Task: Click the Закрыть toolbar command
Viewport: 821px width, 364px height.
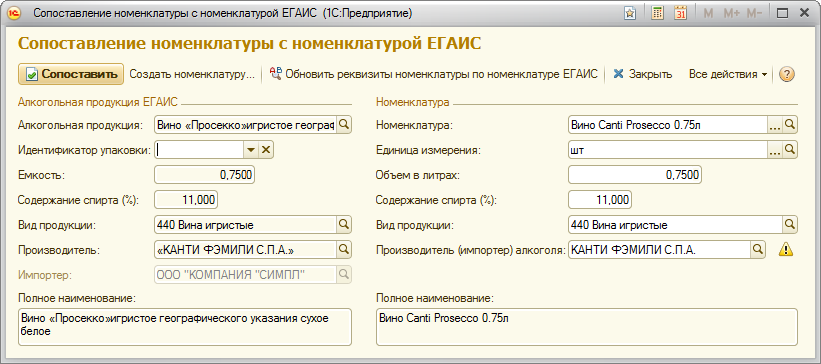Action: [x=643, y=74]
